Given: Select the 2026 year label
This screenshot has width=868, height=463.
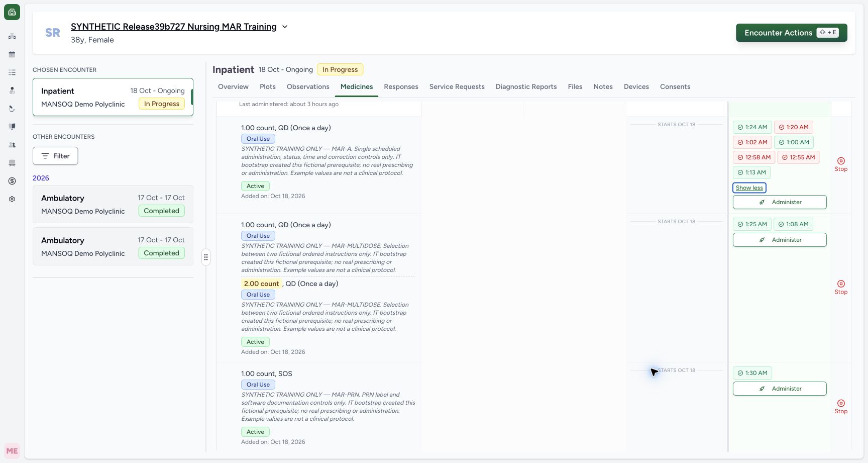Looking at the screenshot, I should point(41,178).
